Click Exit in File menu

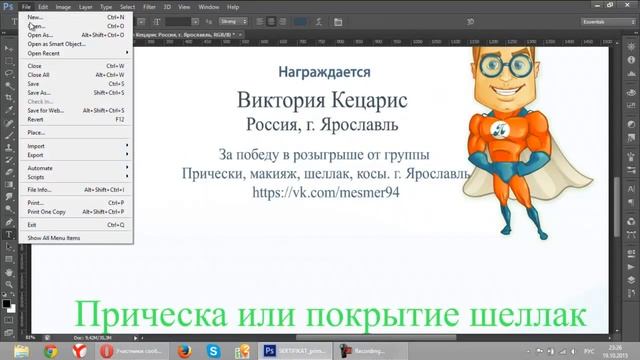[76, 225]
